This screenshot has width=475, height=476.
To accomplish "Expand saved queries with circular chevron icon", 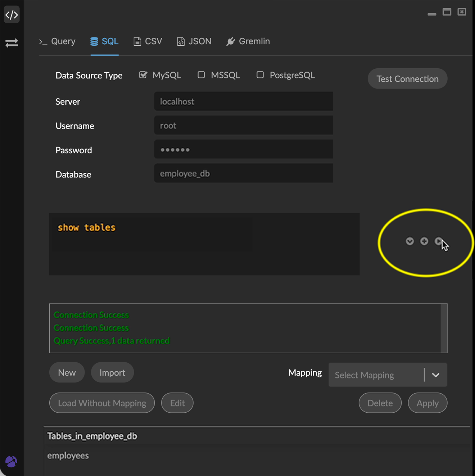I will pos(410,241).
